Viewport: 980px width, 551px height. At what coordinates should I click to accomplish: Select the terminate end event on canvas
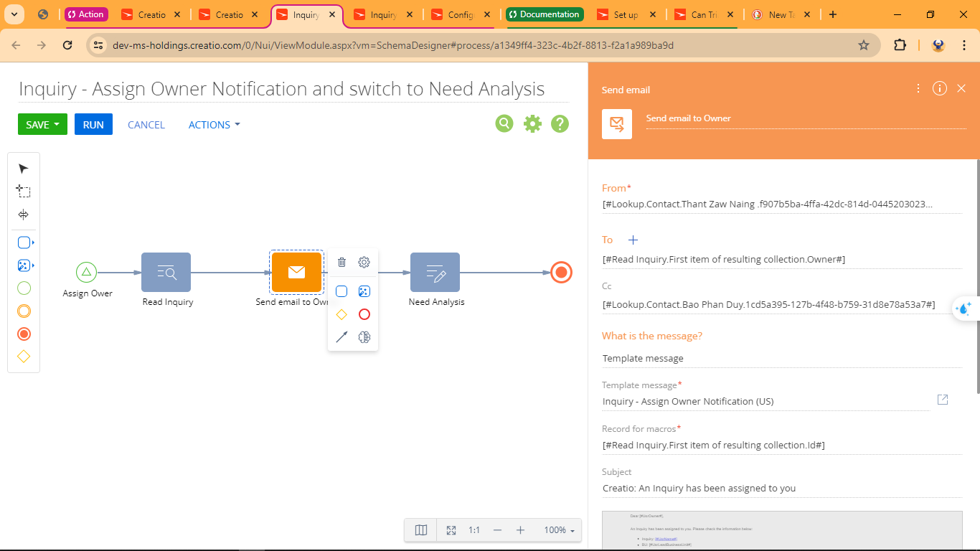pyautogui.click(x=562, y=273)
